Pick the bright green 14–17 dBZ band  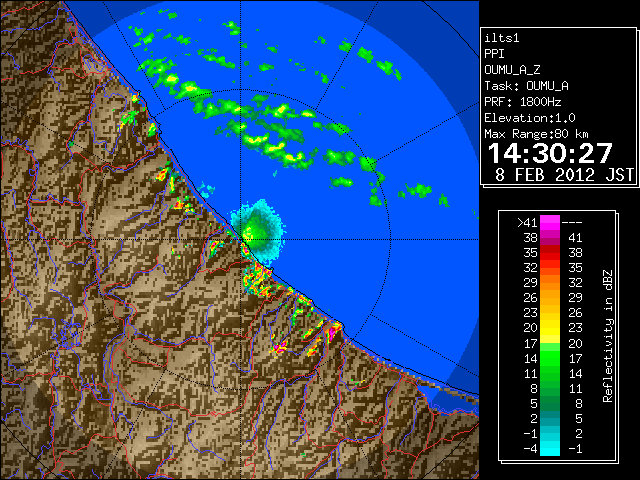(x=550, y=358)
